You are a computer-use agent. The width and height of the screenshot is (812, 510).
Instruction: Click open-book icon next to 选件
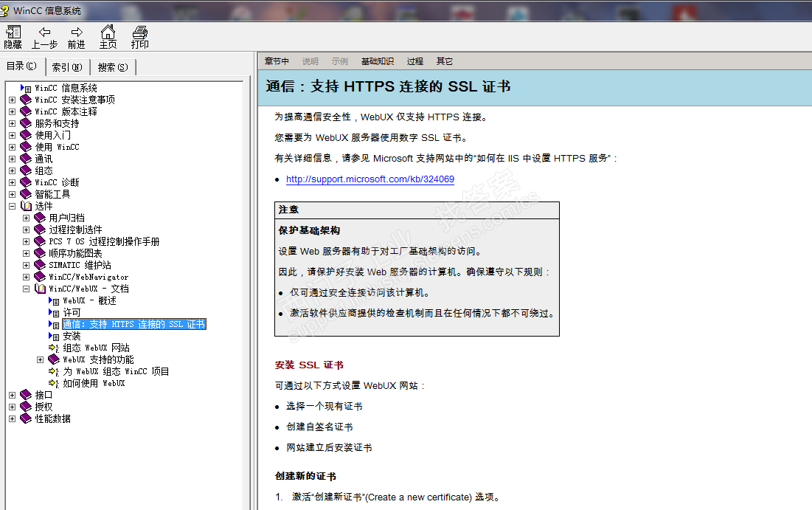pyautogui.click(x=26, y=206)
